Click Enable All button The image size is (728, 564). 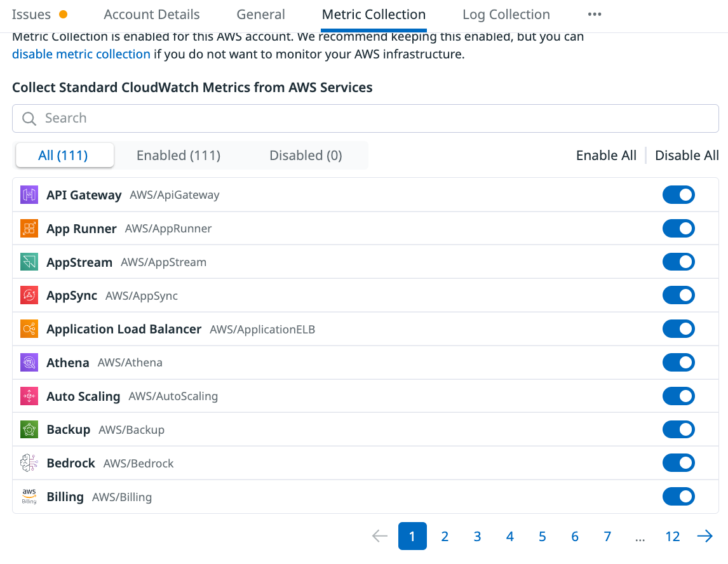coord(606,155)
